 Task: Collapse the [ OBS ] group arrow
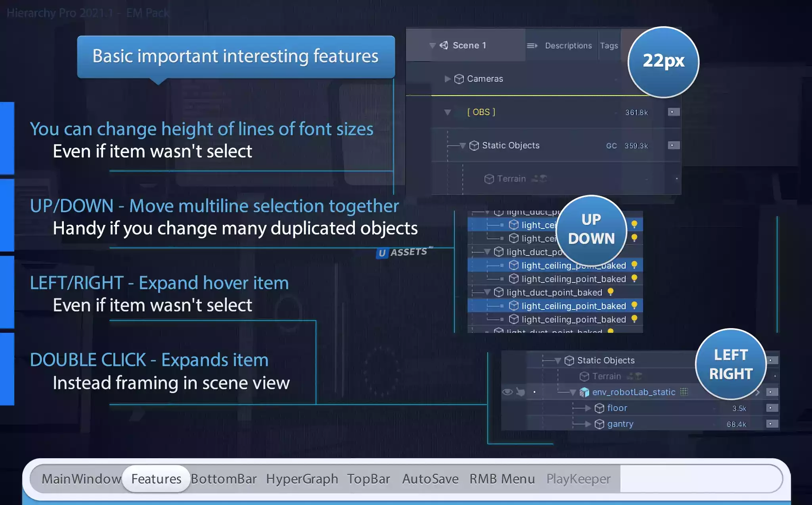(x=447, y=112)
